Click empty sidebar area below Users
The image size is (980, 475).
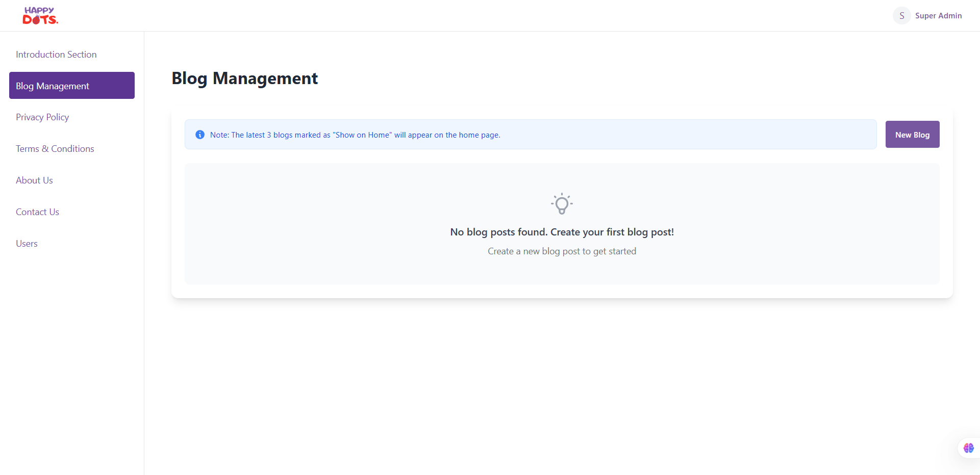71,357
